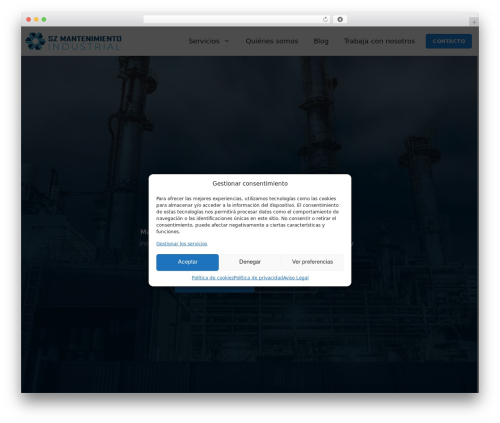Viewport: 500px width, 423px height.
Task: Minimize window with the yellow button
Action: coord(36,19)
